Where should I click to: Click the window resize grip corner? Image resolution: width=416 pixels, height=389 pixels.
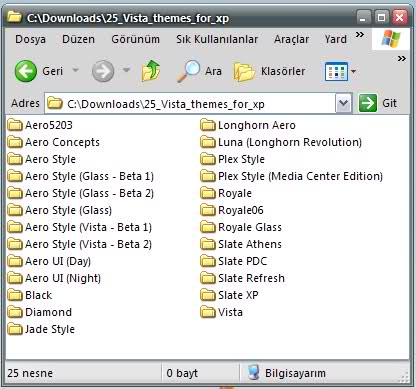(404, 376)
